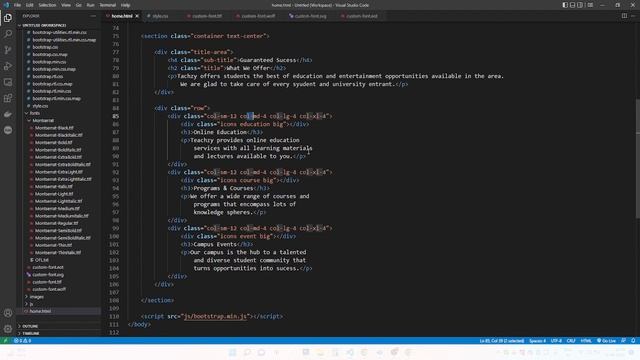Open the Docker view icon
This screenshot has width=640, height=360.
8,114
